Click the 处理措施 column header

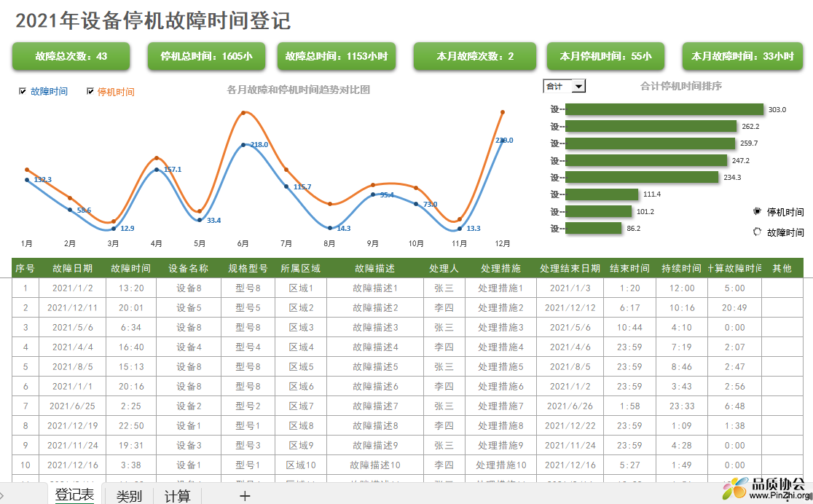click(500, 268)
